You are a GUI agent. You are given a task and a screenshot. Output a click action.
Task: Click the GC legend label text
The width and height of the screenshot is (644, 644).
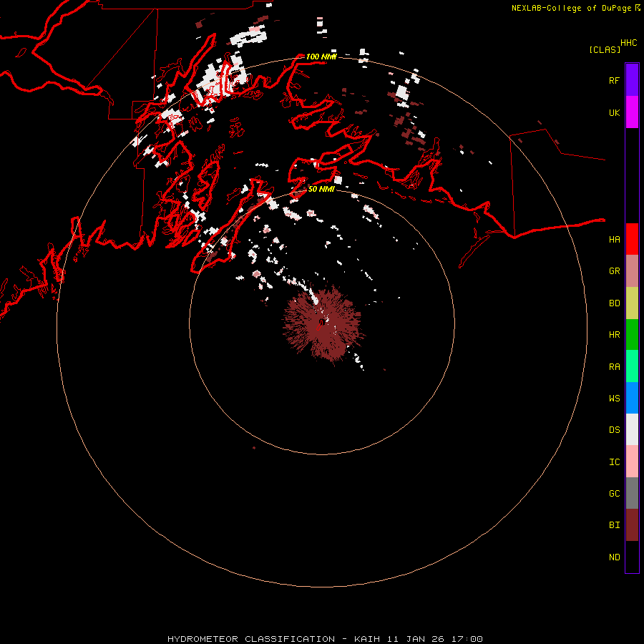[614, 493]
